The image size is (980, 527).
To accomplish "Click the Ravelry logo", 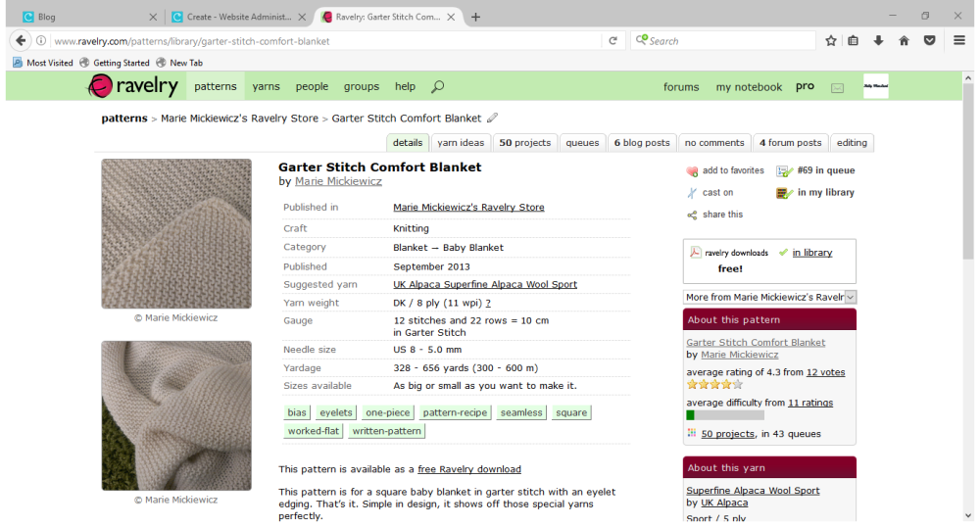I will 132,86.
